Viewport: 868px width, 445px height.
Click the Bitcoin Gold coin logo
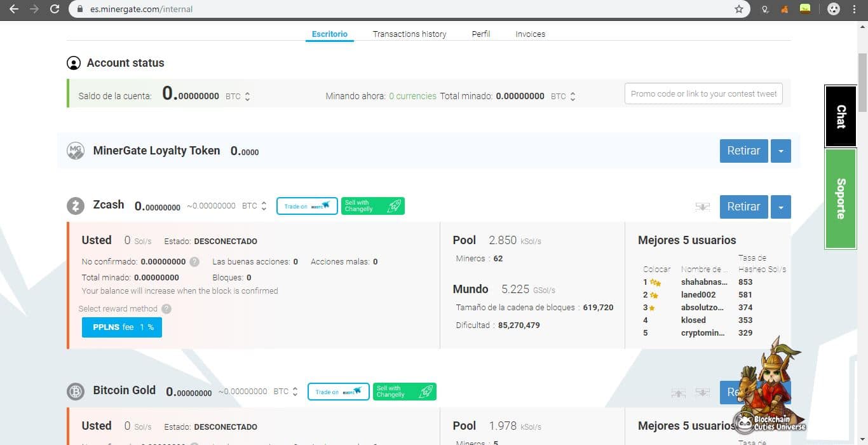click(76, 392)
